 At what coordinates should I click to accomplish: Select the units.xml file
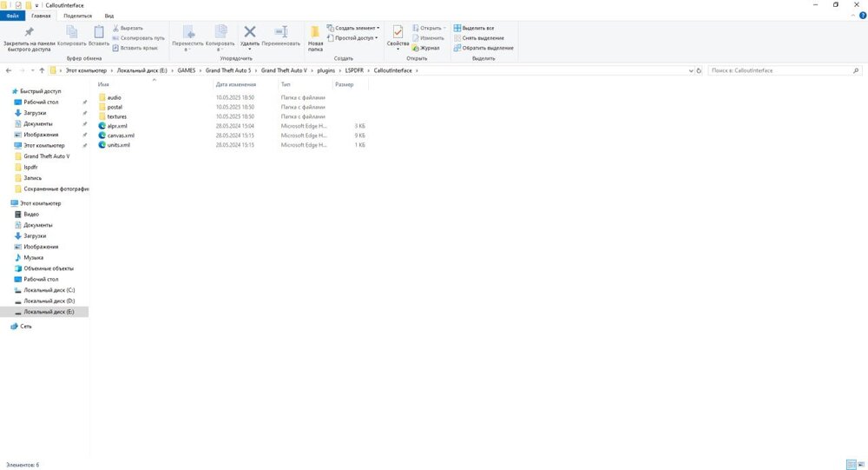tap(118, 145)
